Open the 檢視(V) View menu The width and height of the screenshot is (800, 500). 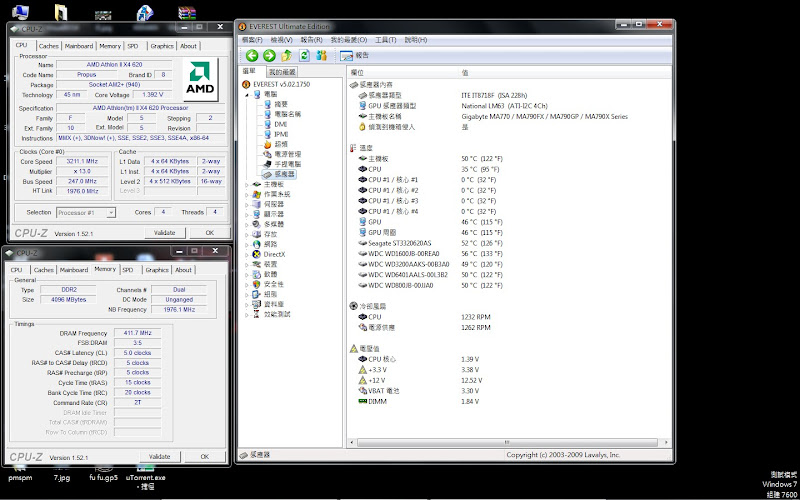coord(282,40)
